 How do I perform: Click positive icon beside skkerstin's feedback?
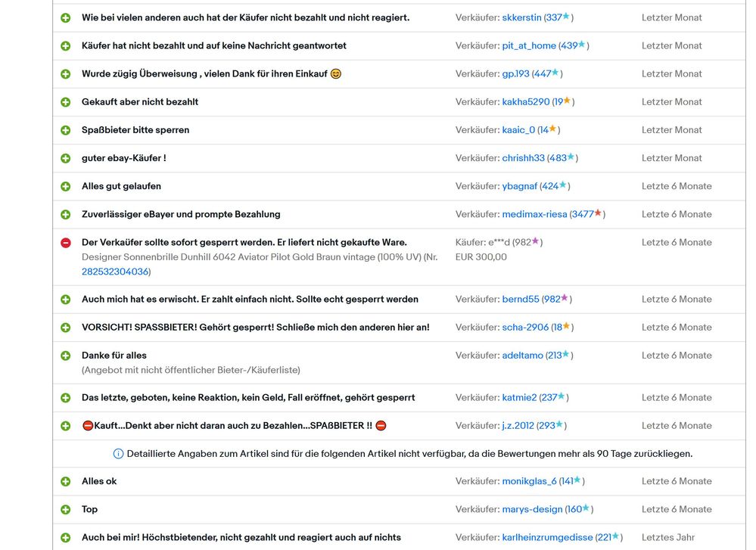click(x=66, y=17)
